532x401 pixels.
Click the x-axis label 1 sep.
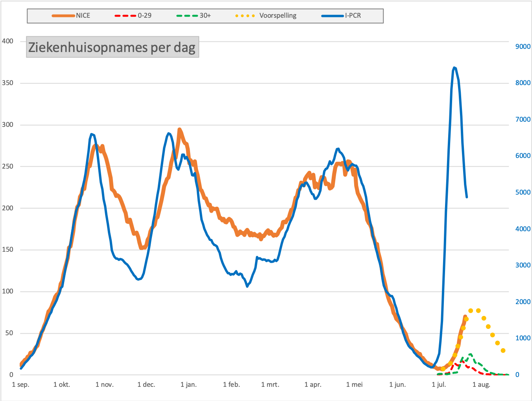tap(21, 384)
